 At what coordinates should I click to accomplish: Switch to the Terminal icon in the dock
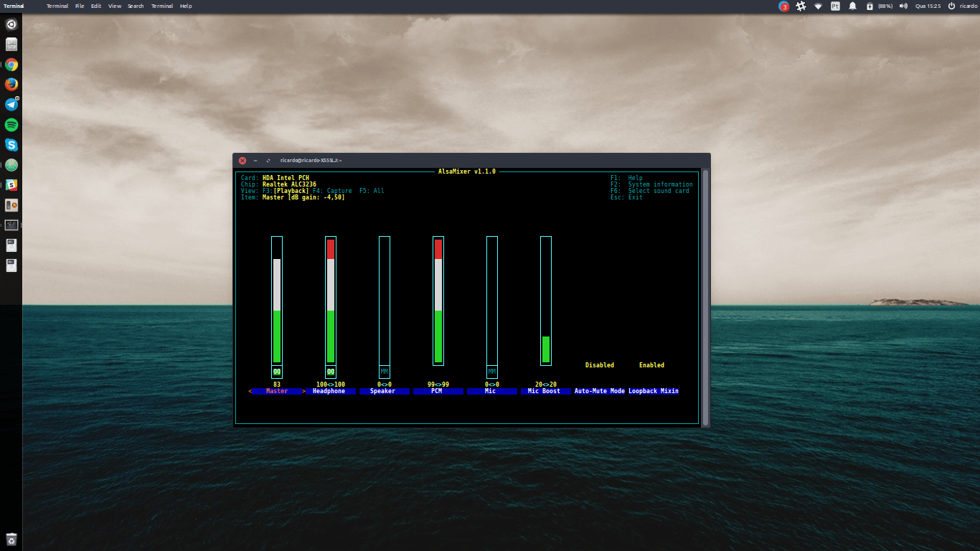[x=11, y=225]
